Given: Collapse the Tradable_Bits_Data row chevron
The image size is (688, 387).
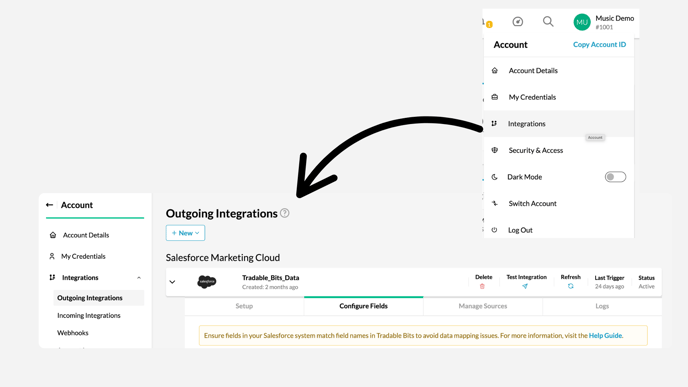Looking at the screenshot, I should click(x=172, y=282).
